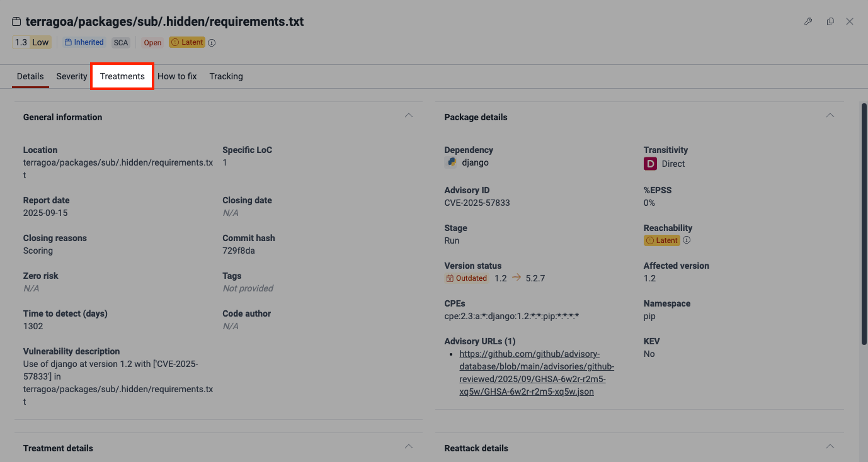Click the Outdated calendar badge under Version status
This screenshot has width=868, height=462.
tap(466, 278)
